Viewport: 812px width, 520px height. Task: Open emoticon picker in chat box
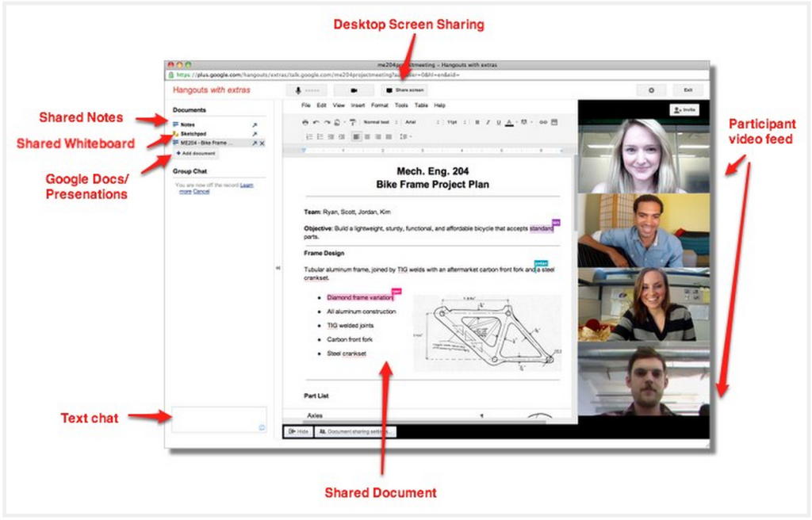[x=262, y=427]
